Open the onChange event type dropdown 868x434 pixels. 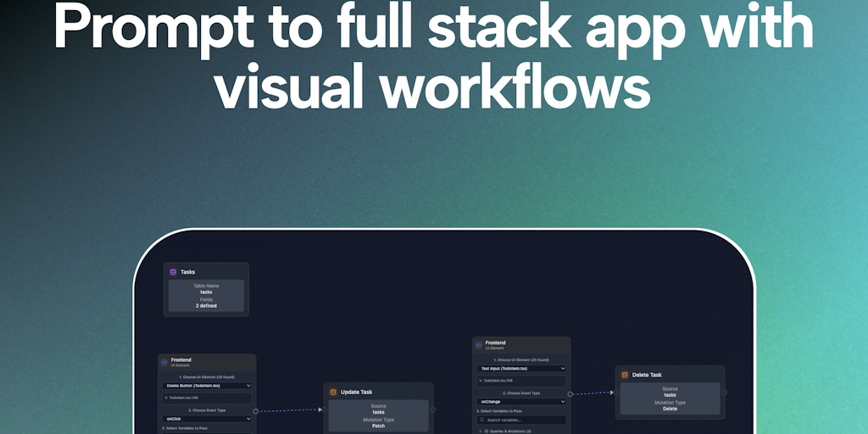[520, 402]
